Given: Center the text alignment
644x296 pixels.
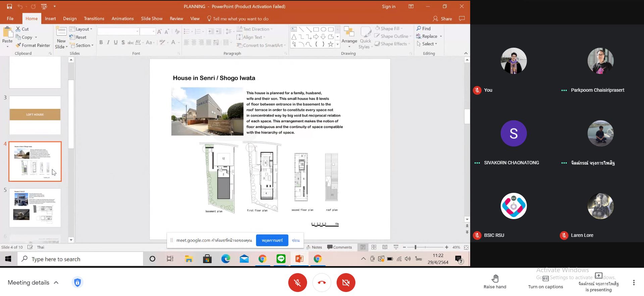Looking at the screenshot, I should click(194, 42).
